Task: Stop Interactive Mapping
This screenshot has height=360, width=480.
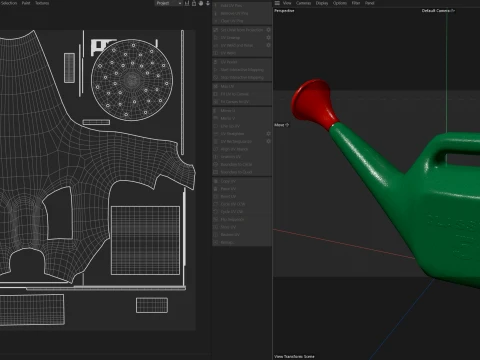Action: [242, 77]
